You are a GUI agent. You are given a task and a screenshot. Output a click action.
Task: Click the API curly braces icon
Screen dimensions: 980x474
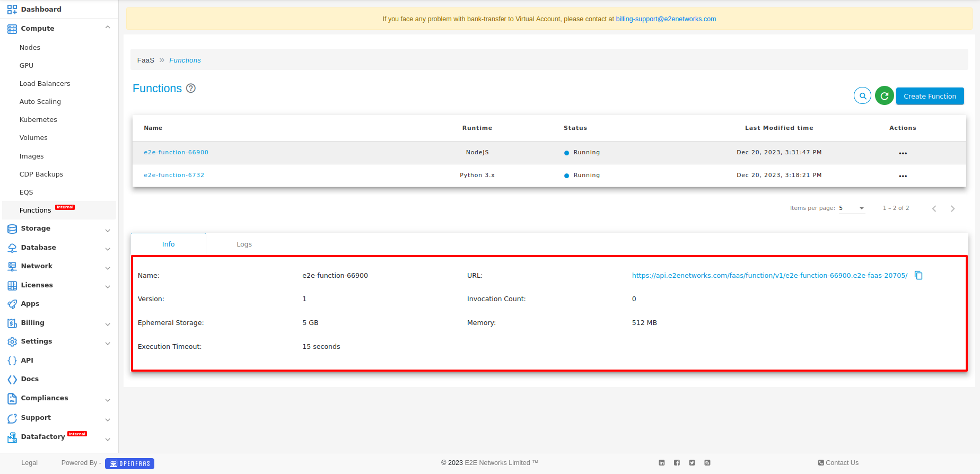pyautogui.click(x=12, y=361)
